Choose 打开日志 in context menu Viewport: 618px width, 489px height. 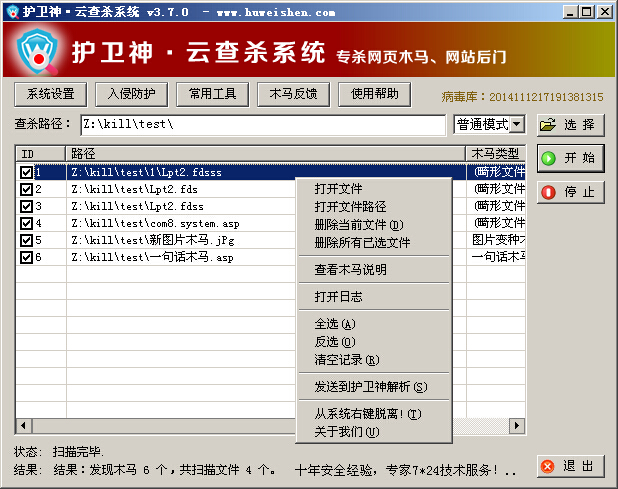coord(374,296)
